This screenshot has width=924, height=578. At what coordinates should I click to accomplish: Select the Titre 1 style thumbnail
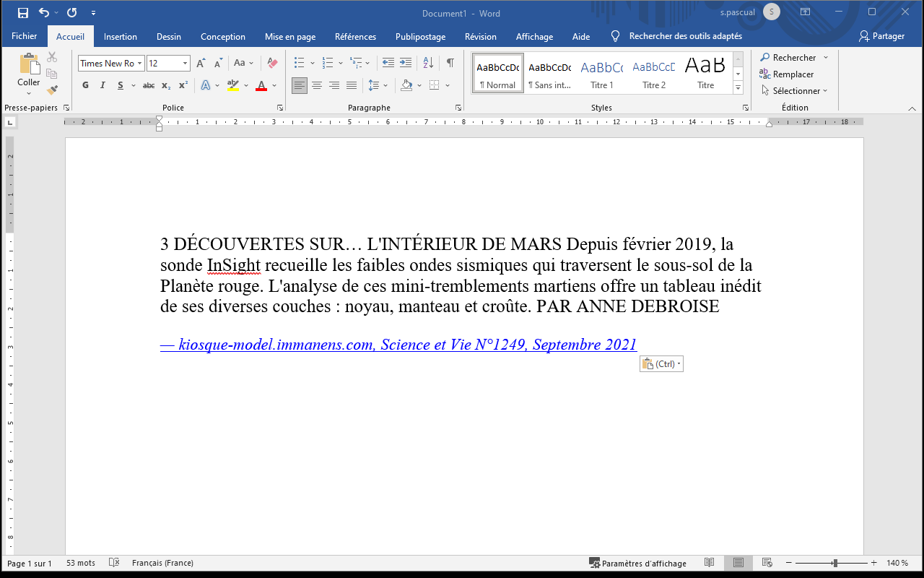601,73
